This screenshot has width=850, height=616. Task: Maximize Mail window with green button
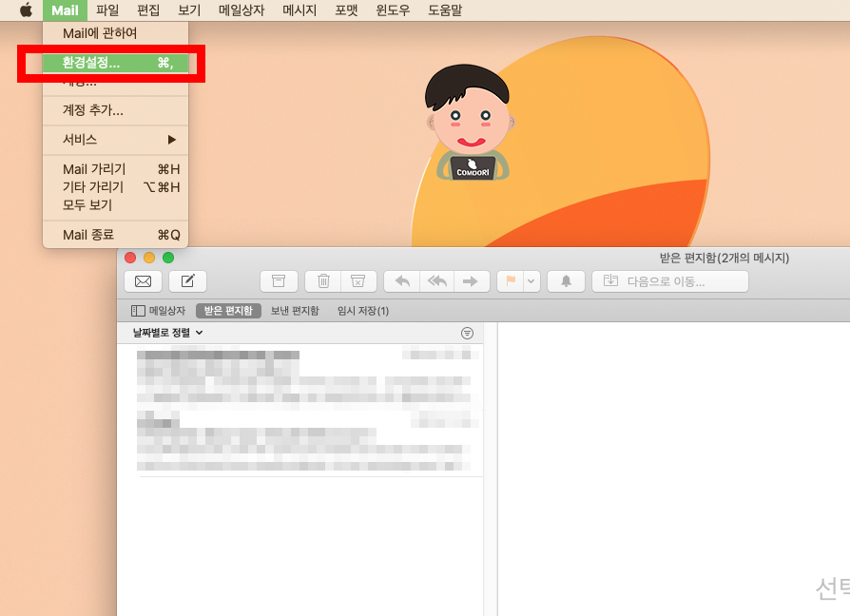(168, 258)
